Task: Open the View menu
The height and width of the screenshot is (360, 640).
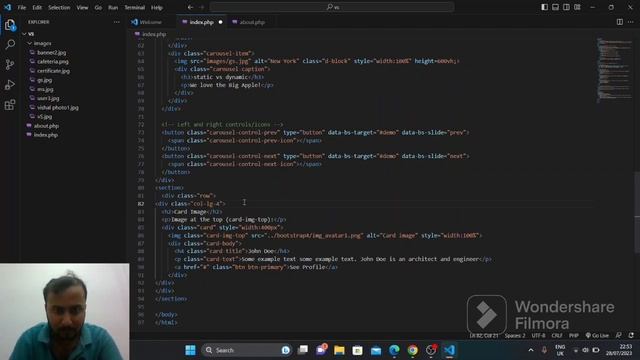Action: tap(82, 7)
